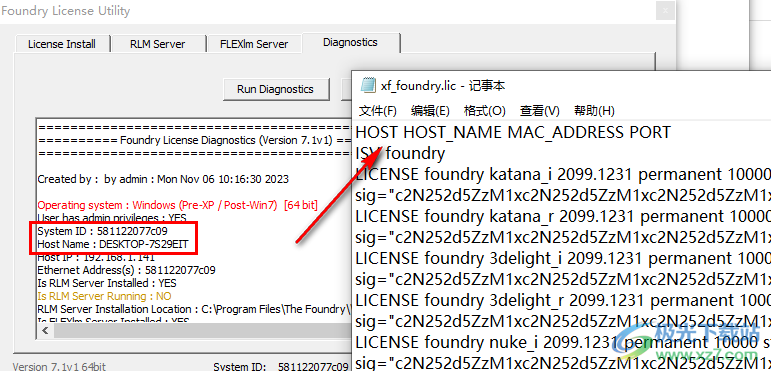This screenshot has height=371, width=771.
Task: Click the 'xf_foundry.lic - 记事本' title bar
Action: 443,86
